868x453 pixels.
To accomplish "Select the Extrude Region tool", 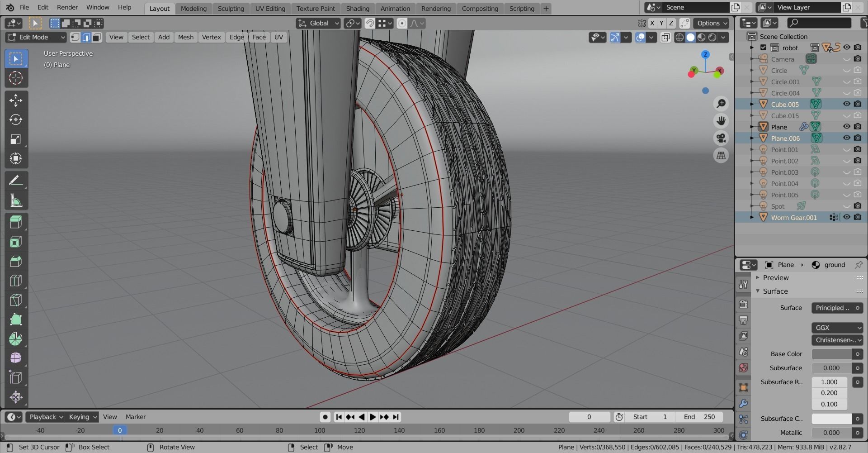I will pos(16,222).
